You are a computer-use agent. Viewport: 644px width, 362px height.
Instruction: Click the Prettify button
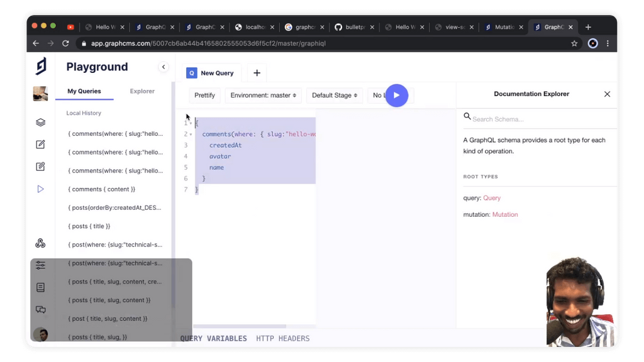click(x=204, y=96)
